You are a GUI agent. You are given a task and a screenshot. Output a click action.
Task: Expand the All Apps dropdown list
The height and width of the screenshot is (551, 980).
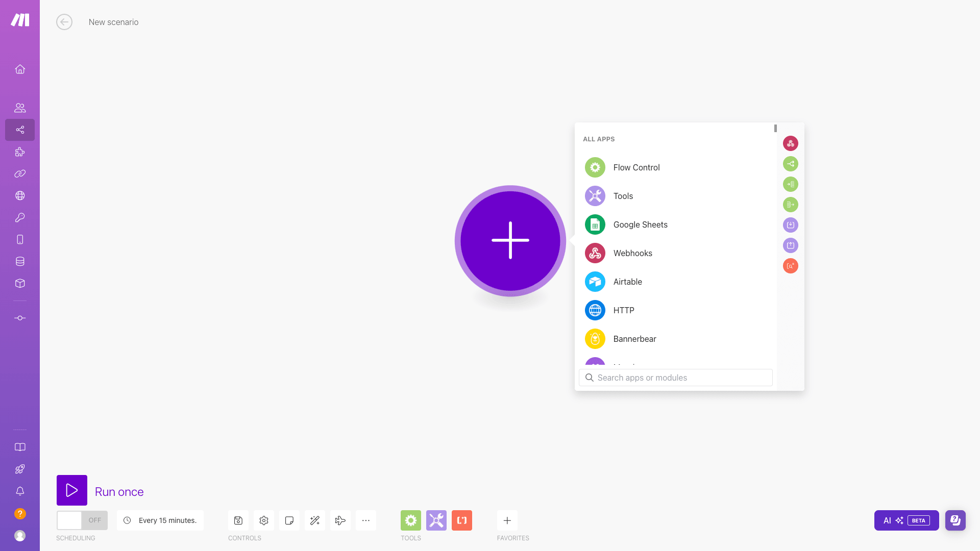pos(598,139)
